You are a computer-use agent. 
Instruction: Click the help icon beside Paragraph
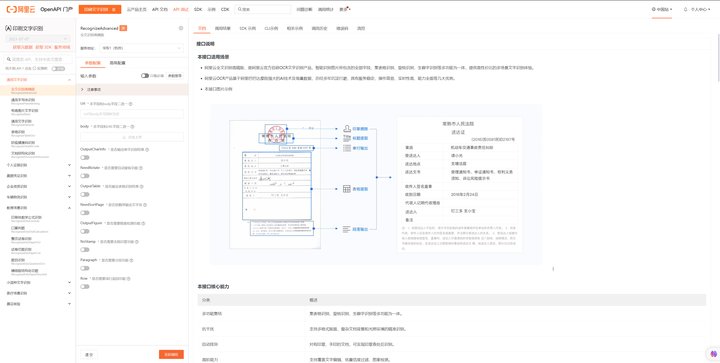point(131,260)
